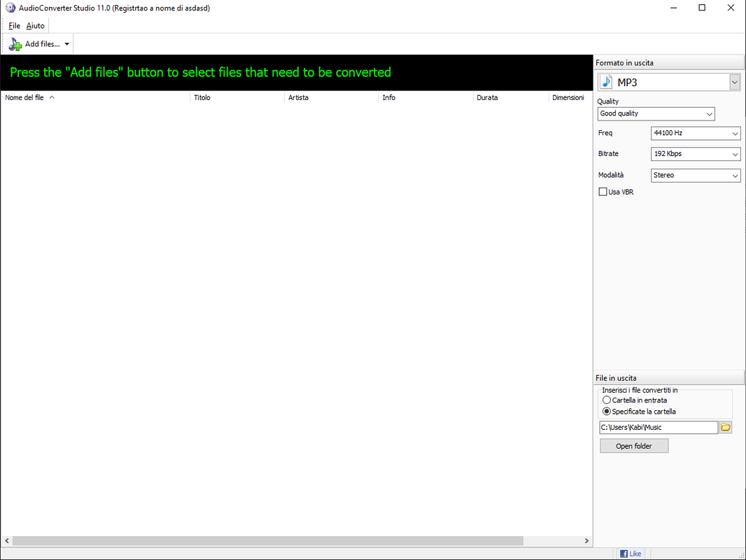Close the AudioConverter Studio window

[731, 8]
